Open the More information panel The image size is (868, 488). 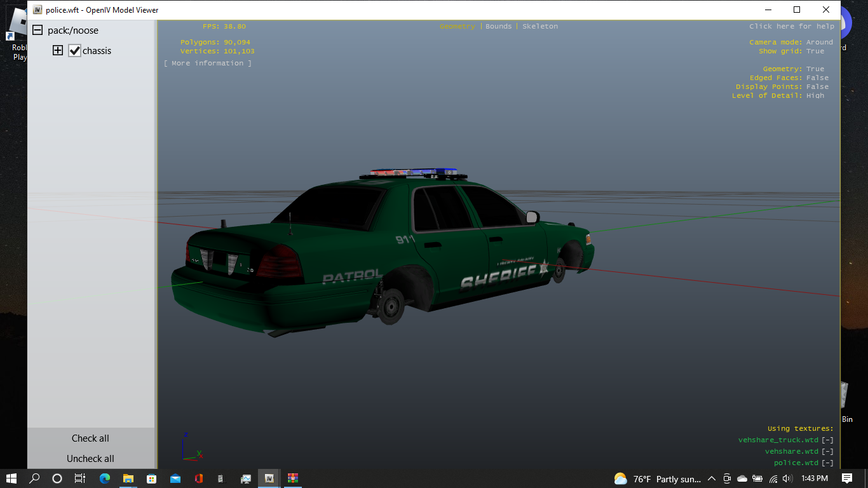(x=208, y=63)
